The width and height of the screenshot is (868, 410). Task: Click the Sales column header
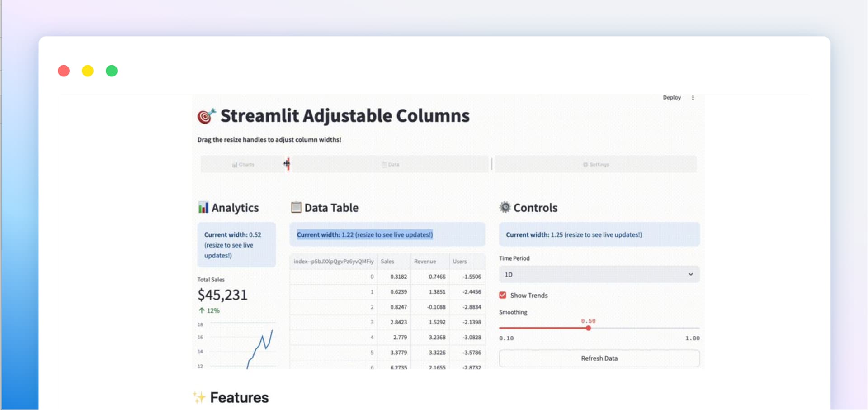click(394, 262)
